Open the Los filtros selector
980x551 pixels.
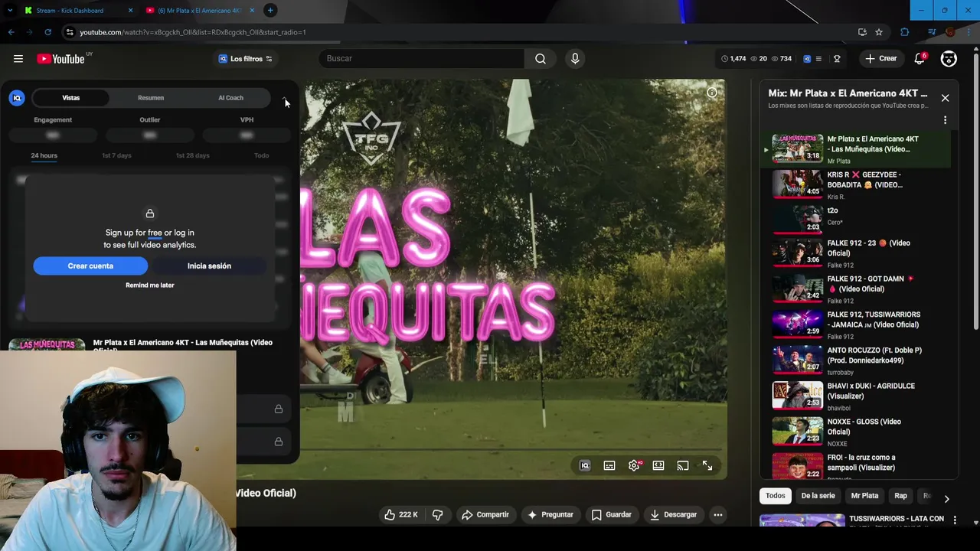tap(245, 59)
